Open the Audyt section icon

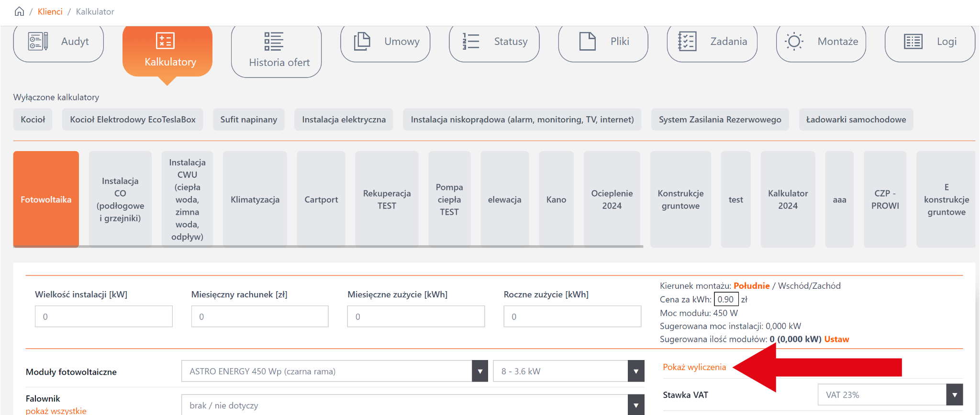click(38, 42)
